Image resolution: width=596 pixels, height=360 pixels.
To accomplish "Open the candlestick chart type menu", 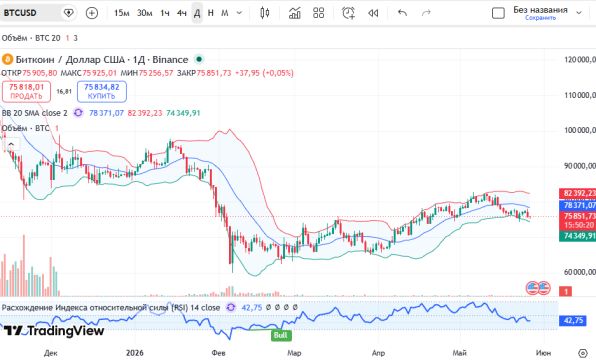I will (x=265, y=13).
